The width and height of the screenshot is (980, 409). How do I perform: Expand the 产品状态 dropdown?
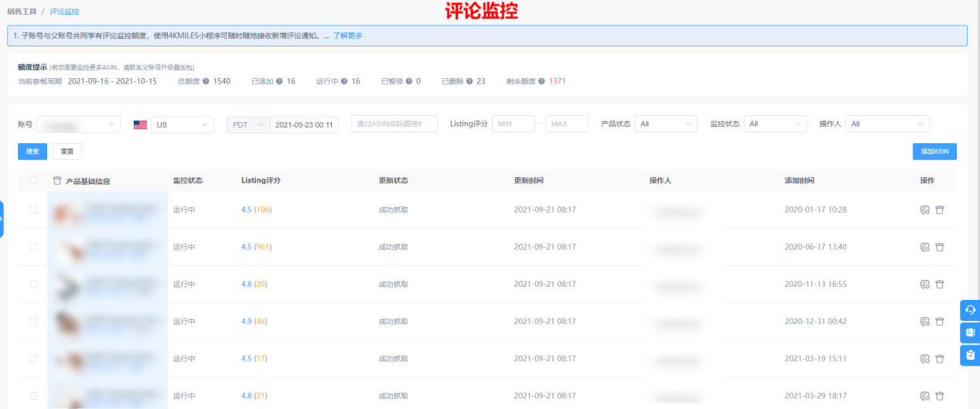click(x=665, y=124)
